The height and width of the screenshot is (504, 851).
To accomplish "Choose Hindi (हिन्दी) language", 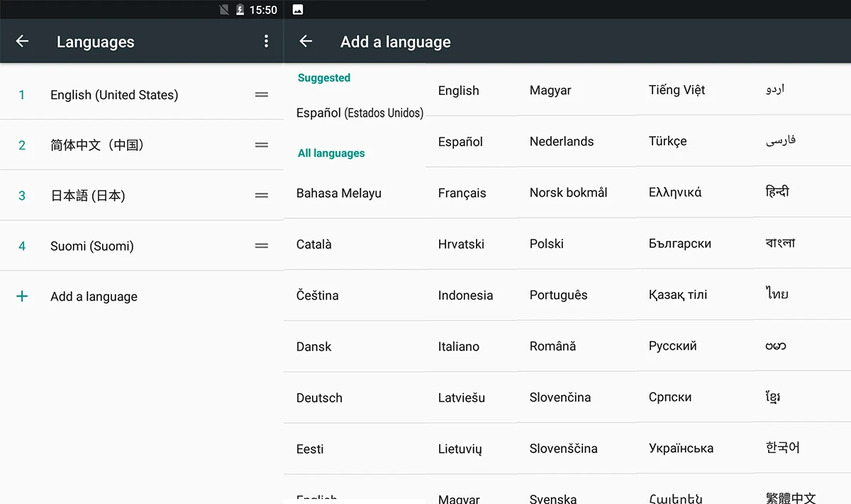I will click(778, 191).
